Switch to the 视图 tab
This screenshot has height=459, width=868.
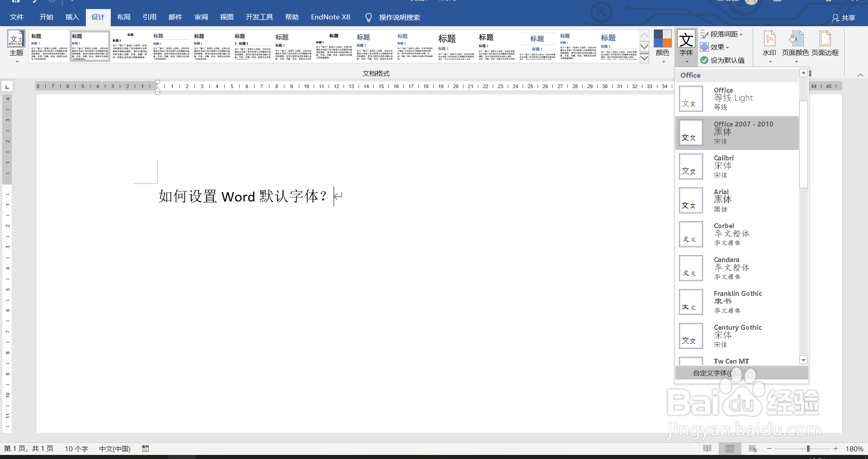tap(226, 17)
